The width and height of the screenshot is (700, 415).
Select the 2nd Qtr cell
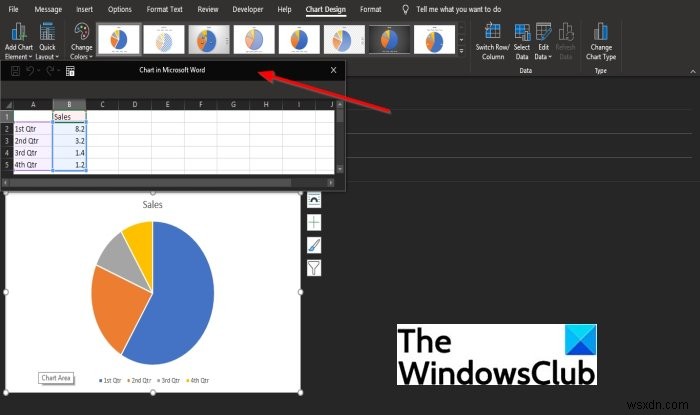[x=33, y=141]
